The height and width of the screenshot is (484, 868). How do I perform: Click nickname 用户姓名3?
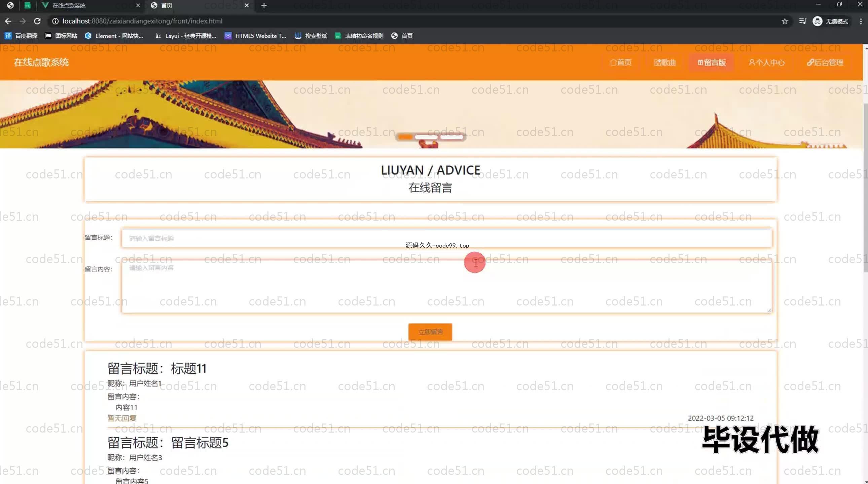pos(146,457)
